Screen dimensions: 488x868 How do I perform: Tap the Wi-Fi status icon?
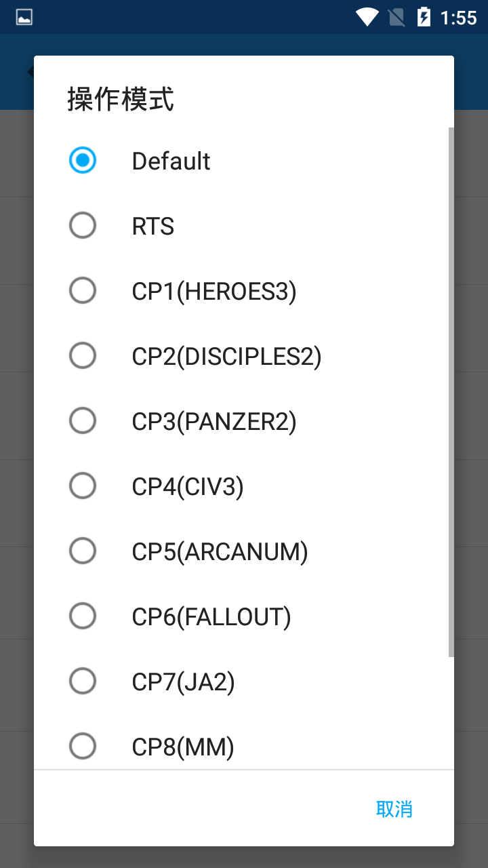[x=367, y=18]
